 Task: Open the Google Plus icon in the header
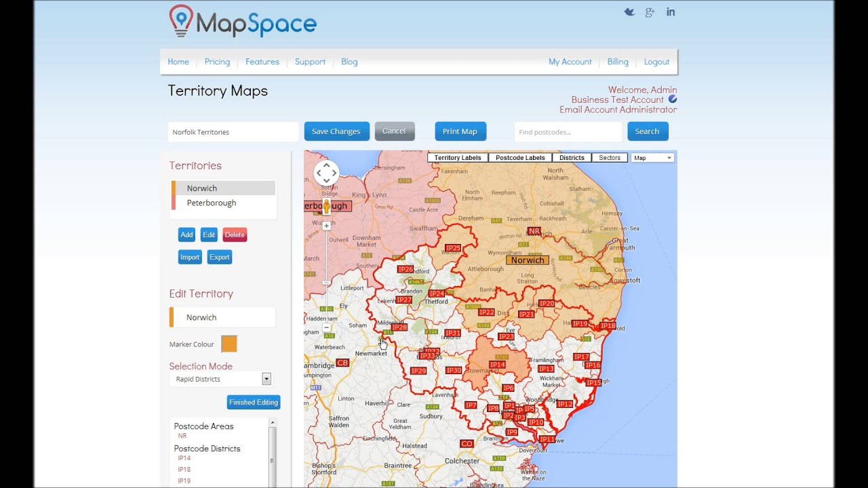(650, 12)
